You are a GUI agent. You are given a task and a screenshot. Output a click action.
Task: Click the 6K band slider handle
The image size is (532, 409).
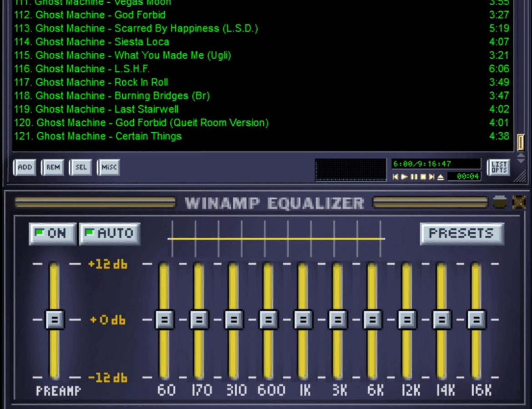(x=372, y=319)
